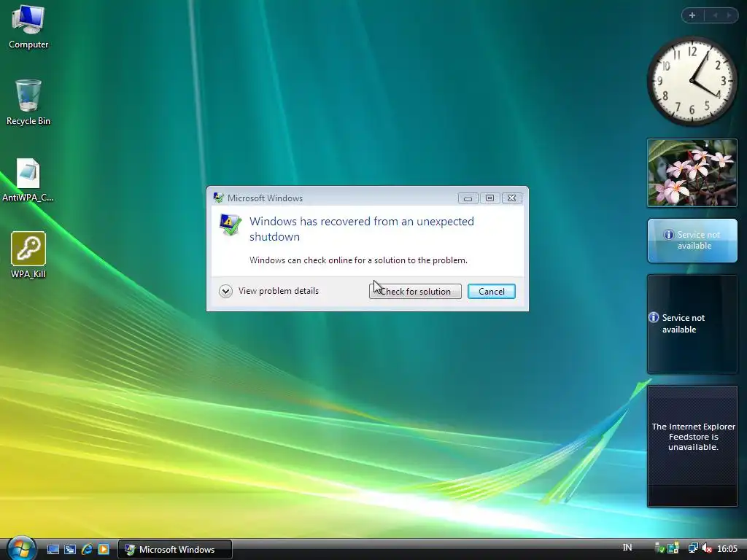
Task: Click the 16:05 taskbar clock
Action: pyautogui.click(x=727, y=549)
